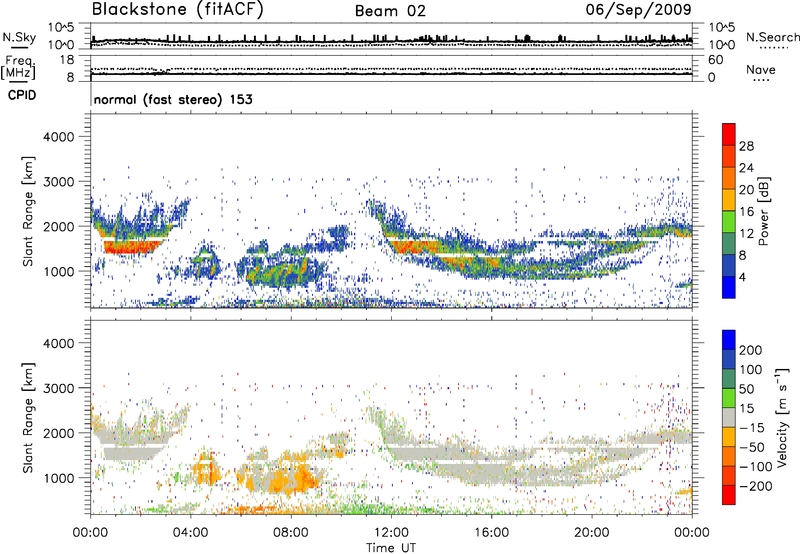
Task: Click the Freq. [MHz] label
Action: [x=18, y=67]
